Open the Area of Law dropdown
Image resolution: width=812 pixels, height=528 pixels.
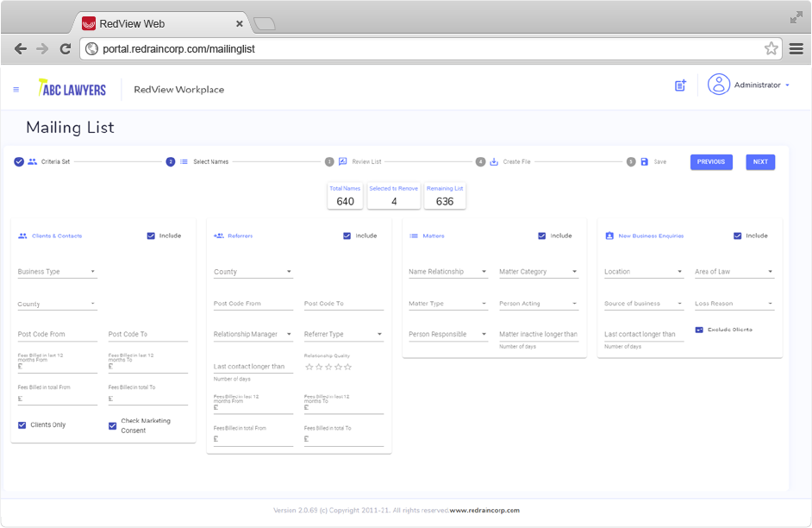pos(734,272)
